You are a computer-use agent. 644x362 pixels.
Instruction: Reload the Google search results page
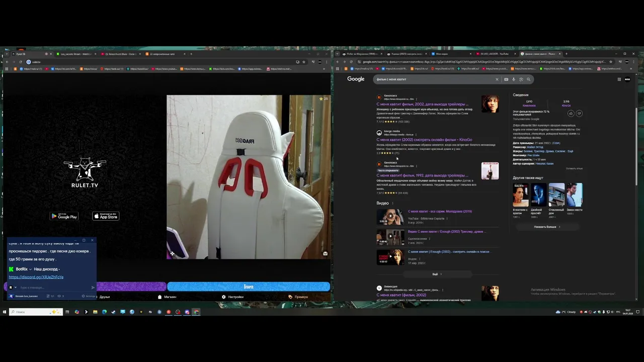click(351, 62)
